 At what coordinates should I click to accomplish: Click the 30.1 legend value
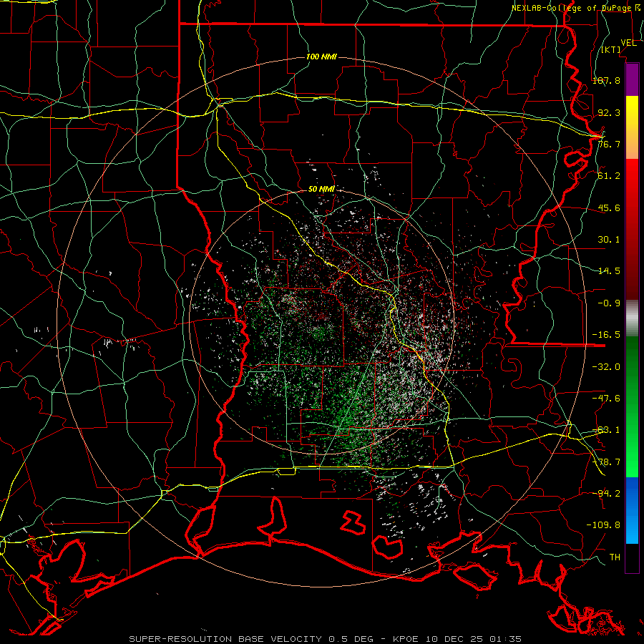pyautogui.click(x=609, y=240)
